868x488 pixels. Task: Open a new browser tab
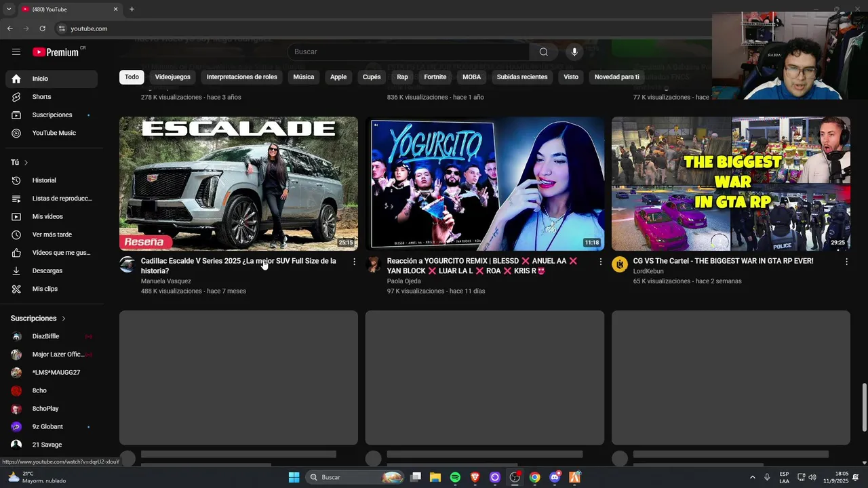coord(132,9)
